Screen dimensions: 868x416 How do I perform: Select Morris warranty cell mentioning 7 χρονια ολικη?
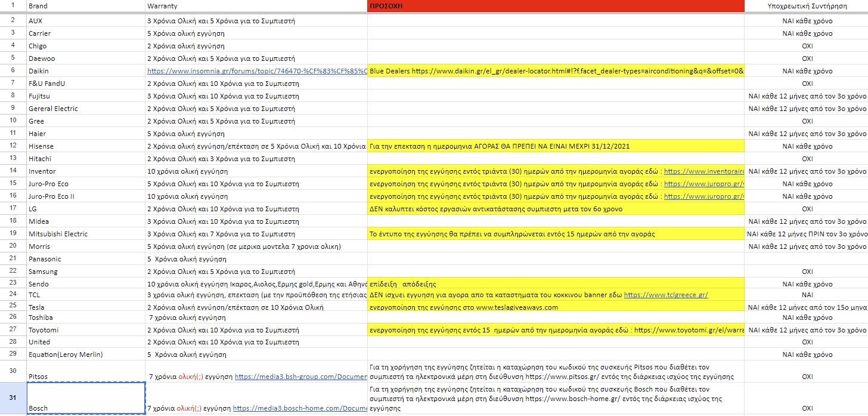[256, 246]
